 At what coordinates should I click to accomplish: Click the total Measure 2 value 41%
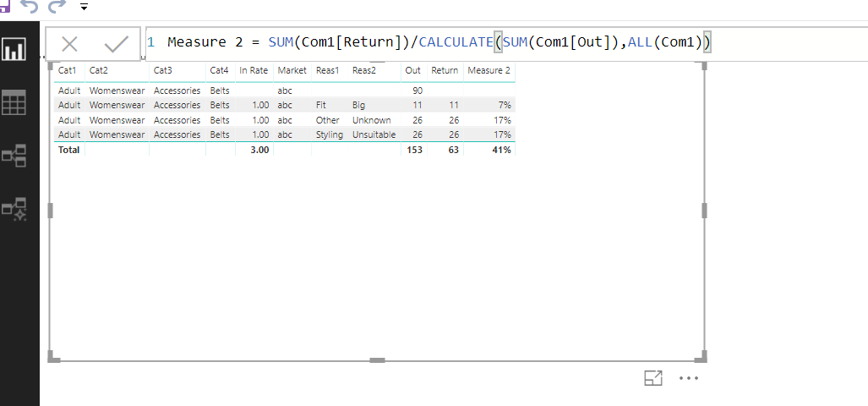[501, 150]
